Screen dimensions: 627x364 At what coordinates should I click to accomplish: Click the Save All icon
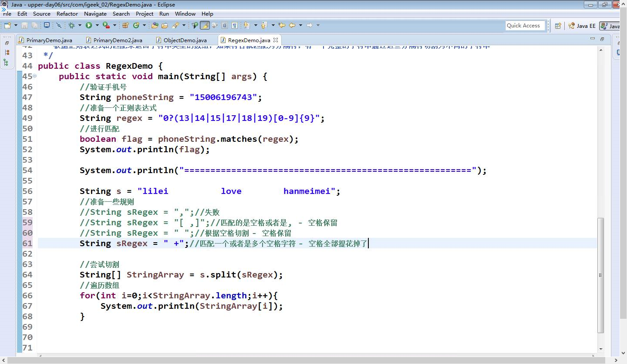coord(34,25)
